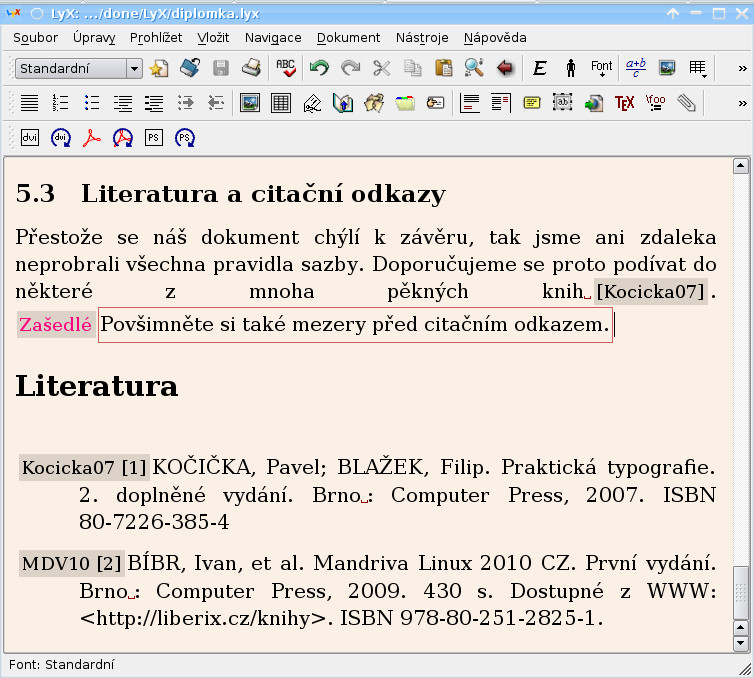Open the Kocicka07 [1] bibliography key
The width and height of the screenshot is (754, 678).
point(84,467)
